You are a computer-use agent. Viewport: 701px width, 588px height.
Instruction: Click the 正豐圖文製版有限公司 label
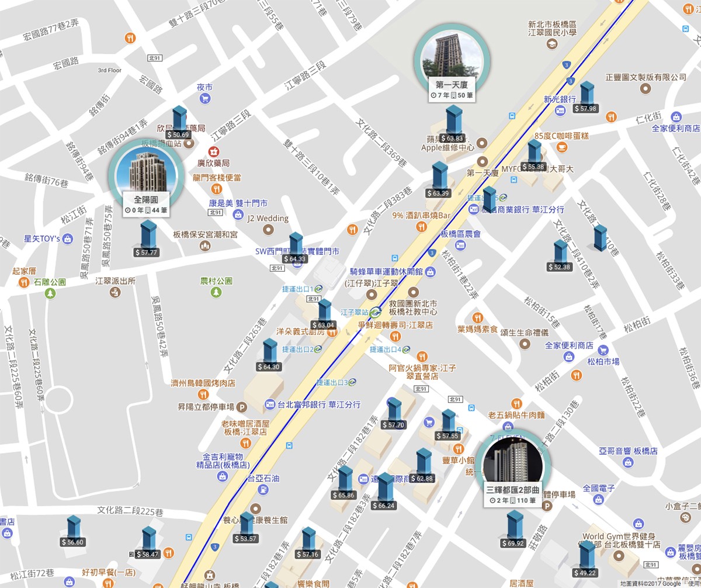pos(646,77)
